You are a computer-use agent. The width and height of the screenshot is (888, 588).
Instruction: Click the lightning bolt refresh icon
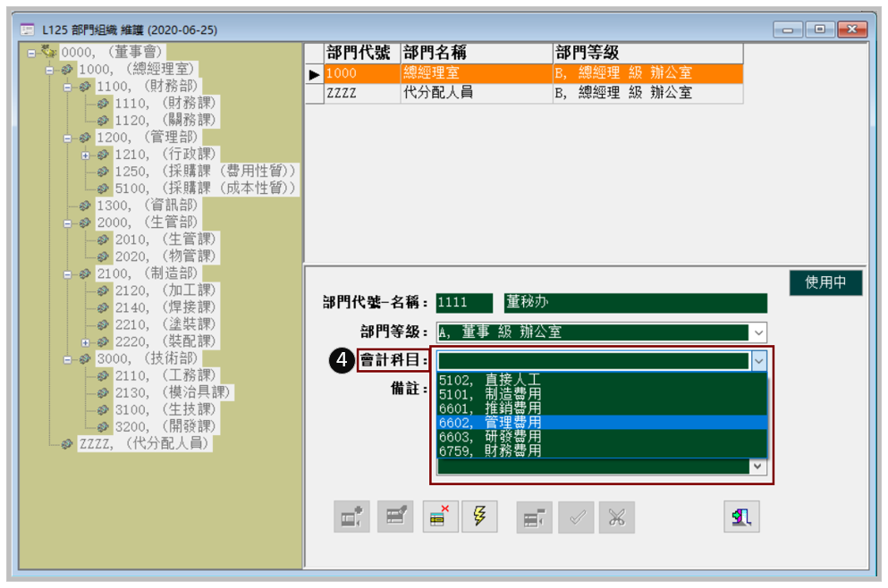(x=479, y=517)
